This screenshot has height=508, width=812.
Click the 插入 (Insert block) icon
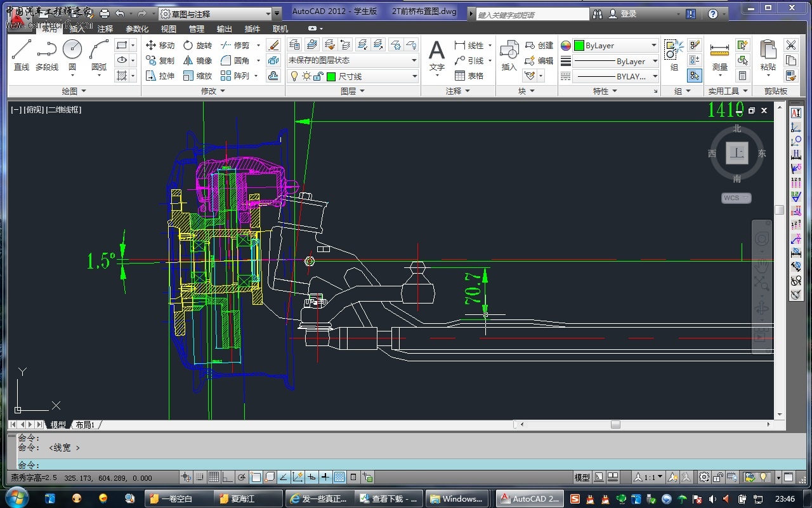(x=509, y=55)
